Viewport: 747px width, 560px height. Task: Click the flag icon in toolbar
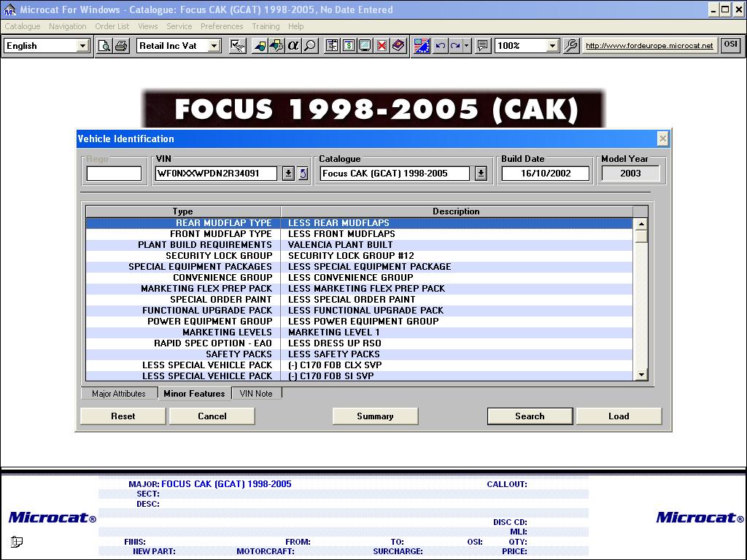tap(422, 45)
